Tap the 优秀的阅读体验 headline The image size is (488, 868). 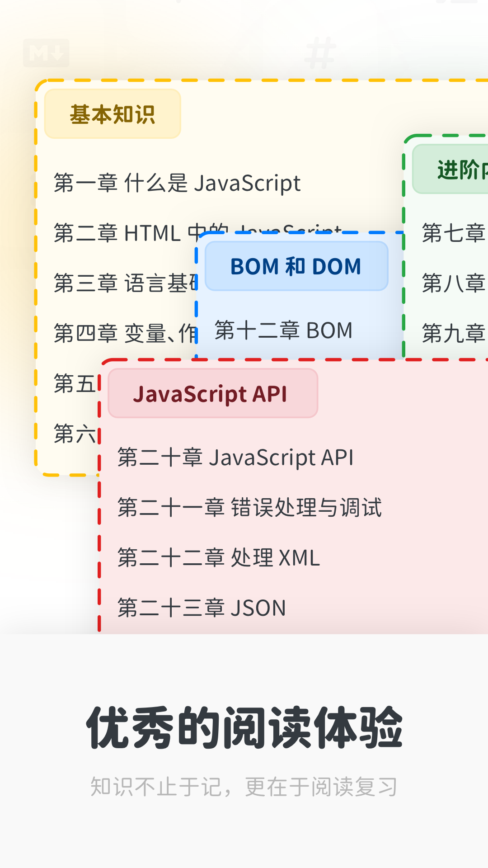tap(244, 728)
